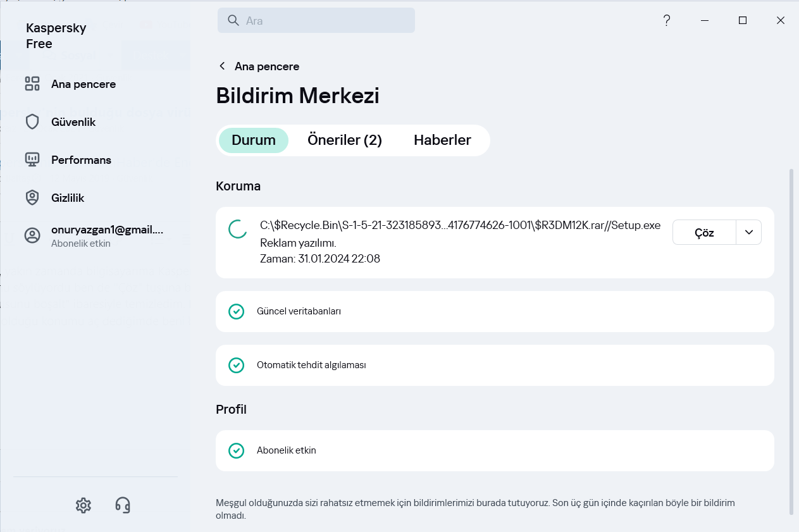Open Gizlilik privacy shield icon

point(32,198)
